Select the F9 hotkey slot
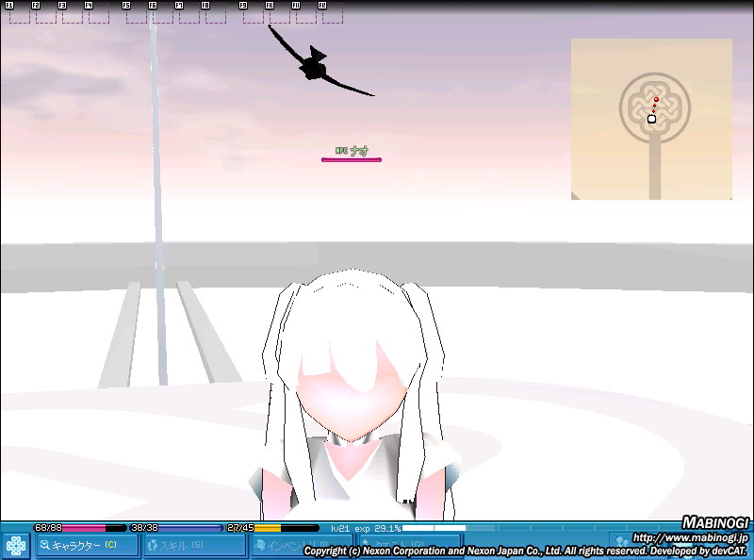 click(x=253, y=13)
